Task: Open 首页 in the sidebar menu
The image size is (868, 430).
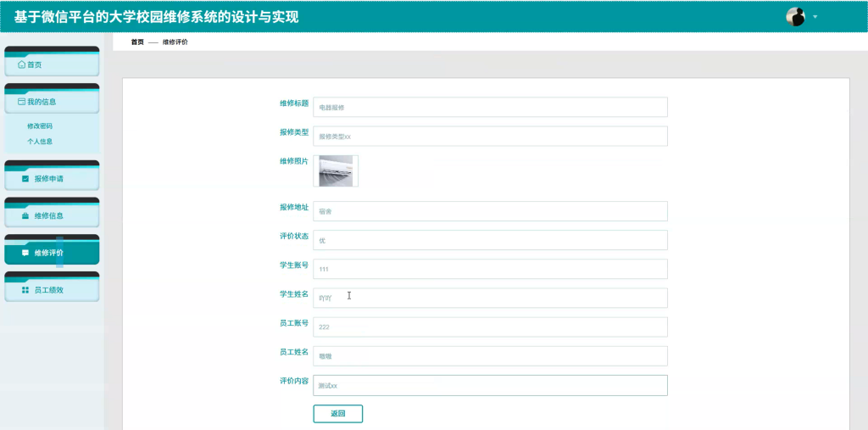Action: (52, 62)
